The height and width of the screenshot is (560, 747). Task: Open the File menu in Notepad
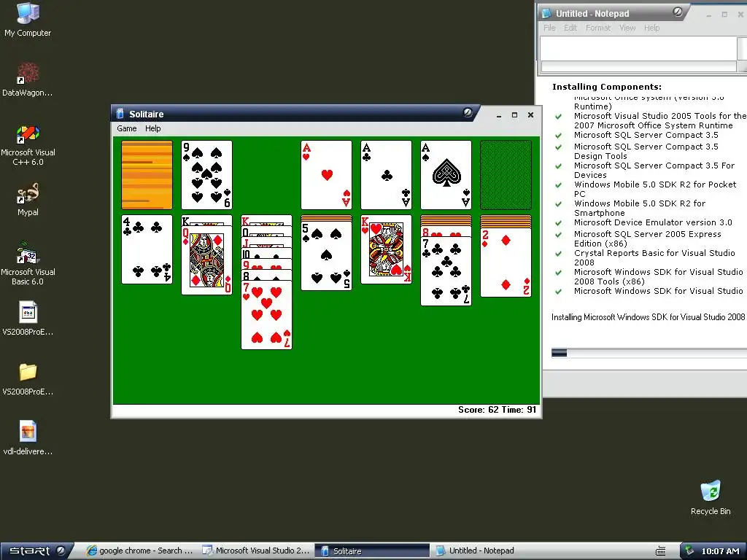[549, 28]
